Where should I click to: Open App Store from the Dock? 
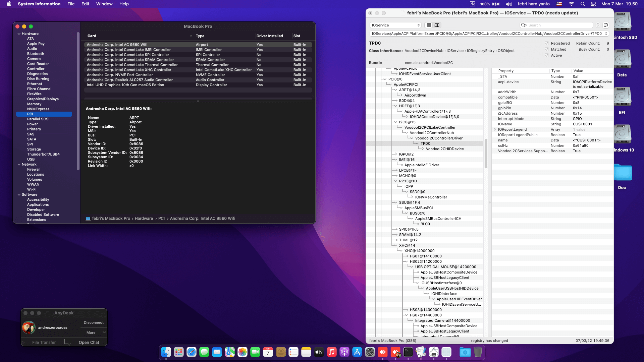click(x=357, y=352)
